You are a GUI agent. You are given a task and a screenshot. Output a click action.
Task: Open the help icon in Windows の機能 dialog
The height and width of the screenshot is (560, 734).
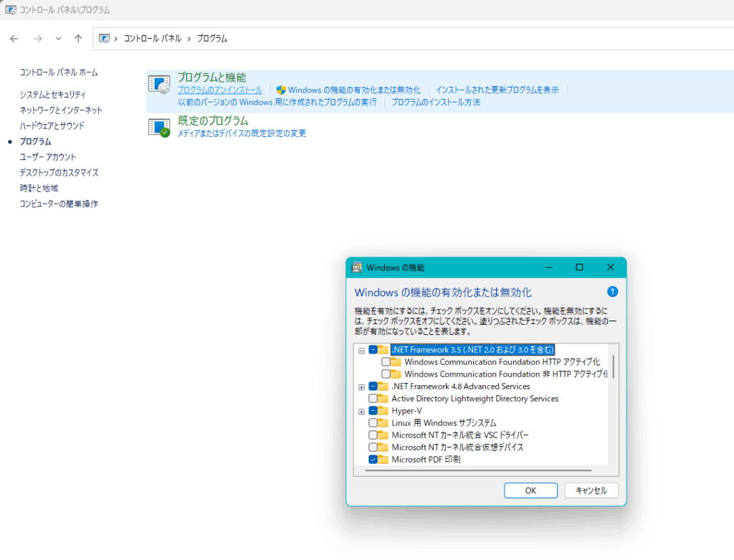pos(611,291)
